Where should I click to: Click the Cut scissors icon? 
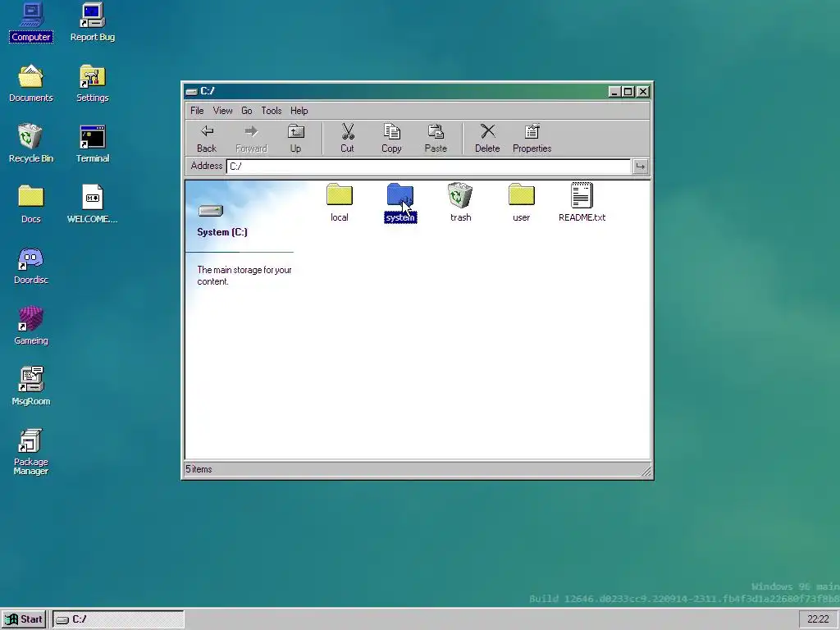[347, 138]
